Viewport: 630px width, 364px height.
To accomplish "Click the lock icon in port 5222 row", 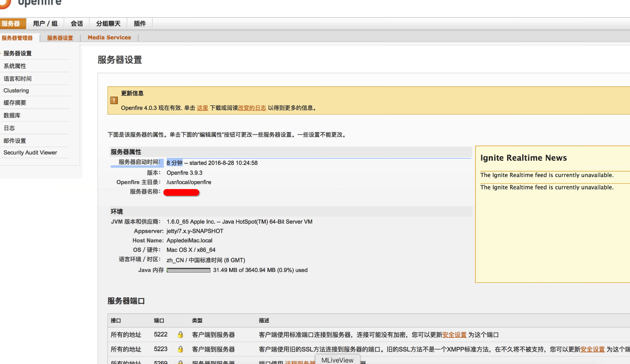I will point(180,334).
